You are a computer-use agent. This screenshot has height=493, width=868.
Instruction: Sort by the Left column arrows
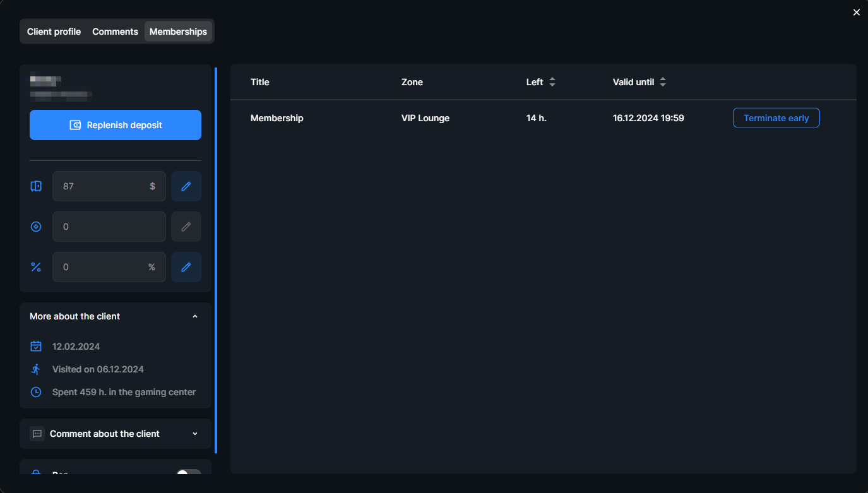[552, 82]
